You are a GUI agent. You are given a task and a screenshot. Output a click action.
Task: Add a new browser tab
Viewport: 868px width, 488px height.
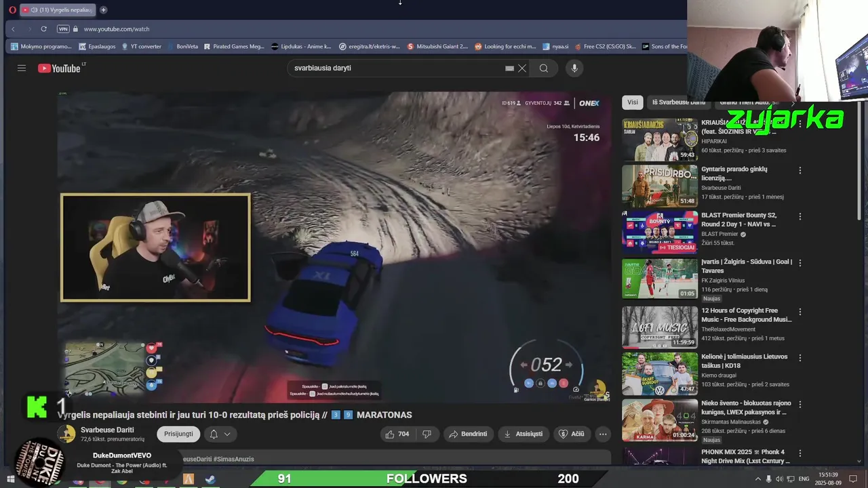[103, 9]
